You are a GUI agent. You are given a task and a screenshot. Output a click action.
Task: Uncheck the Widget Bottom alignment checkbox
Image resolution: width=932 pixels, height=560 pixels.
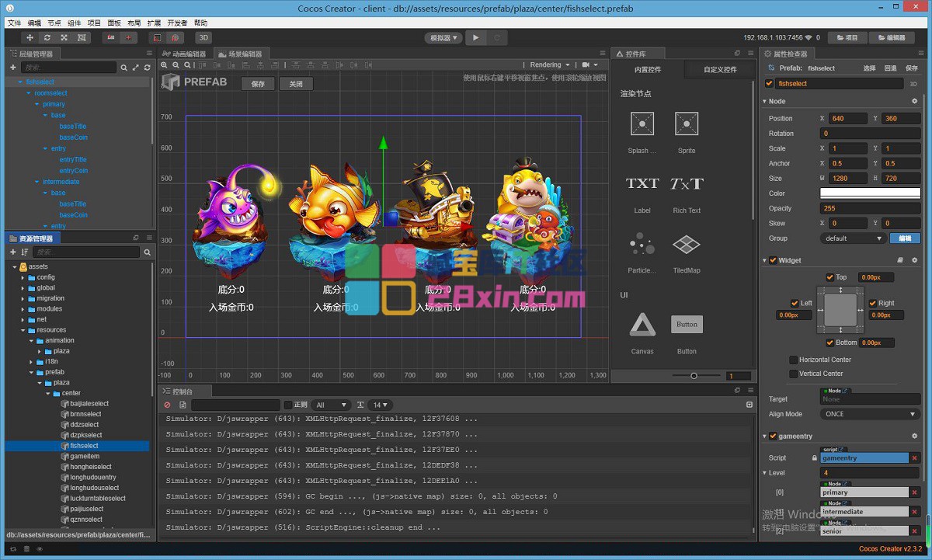coord(830,343)
